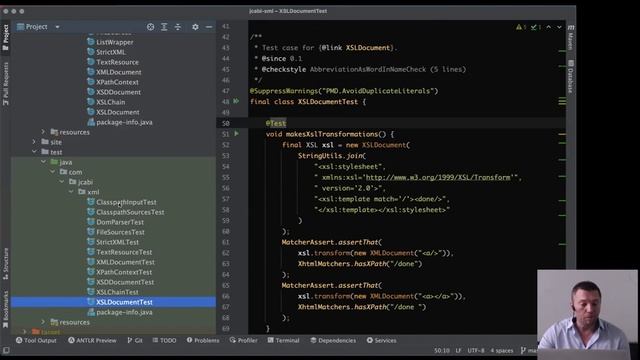Collapse the jcabi package
Image resolution: width=640 pixels, height=360 pixels.
pyautogui.click(x=62, y=182)
